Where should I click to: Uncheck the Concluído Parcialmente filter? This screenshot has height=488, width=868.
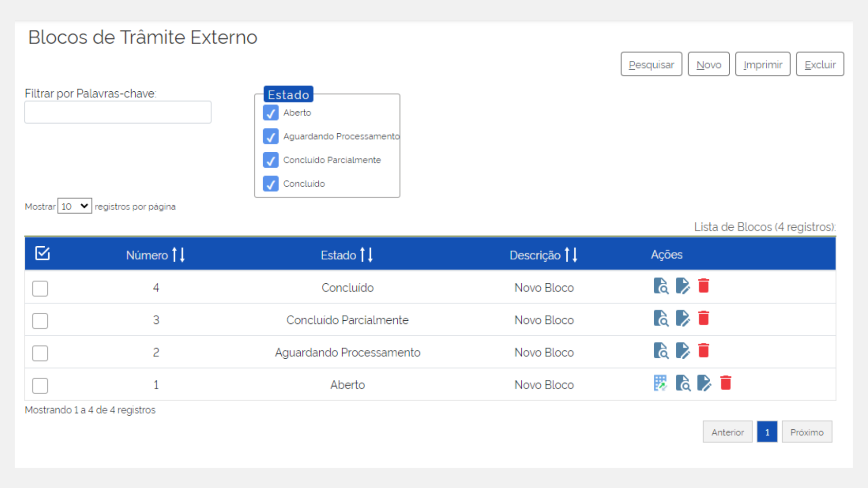coord(270,160)
